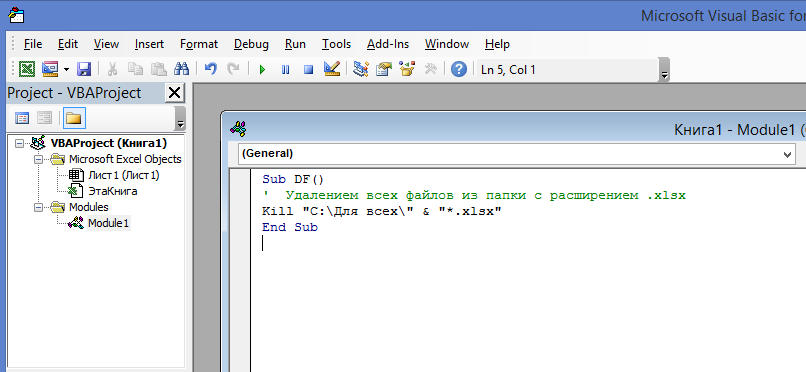The image size is (806, 372).
Task: Collapse the Microsoft Excel Objects folder
Action: pyautogui.click(x=39, y=160)
